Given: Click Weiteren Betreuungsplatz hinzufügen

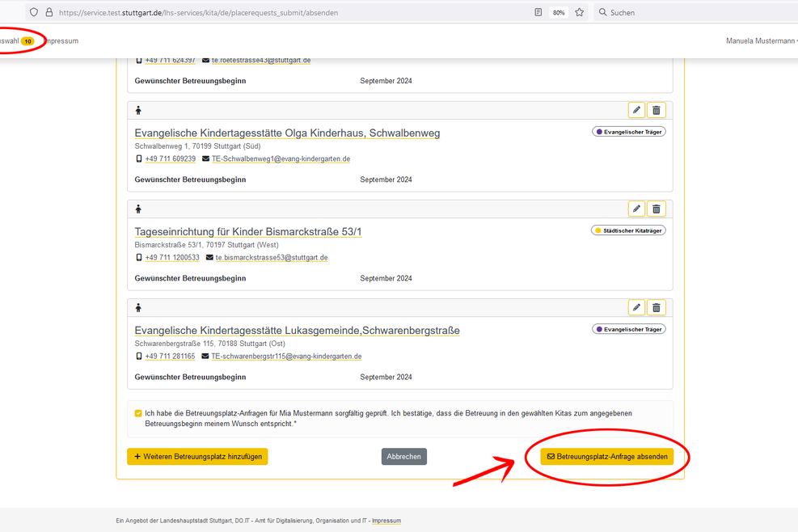Looking at the screenshot, I should click(197, 457).
